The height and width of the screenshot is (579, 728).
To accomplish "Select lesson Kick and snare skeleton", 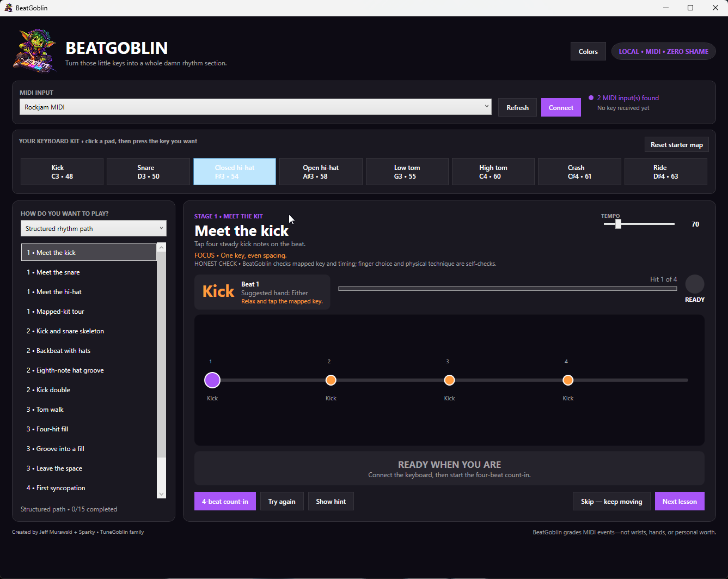I will 89,331.
